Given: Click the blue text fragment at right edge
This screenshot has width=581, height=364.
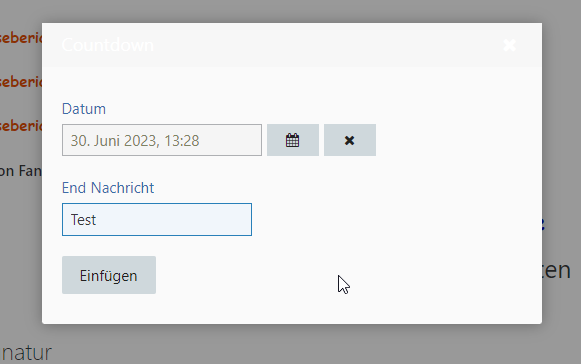Looking at the screenshot, I should coord(543,224).
